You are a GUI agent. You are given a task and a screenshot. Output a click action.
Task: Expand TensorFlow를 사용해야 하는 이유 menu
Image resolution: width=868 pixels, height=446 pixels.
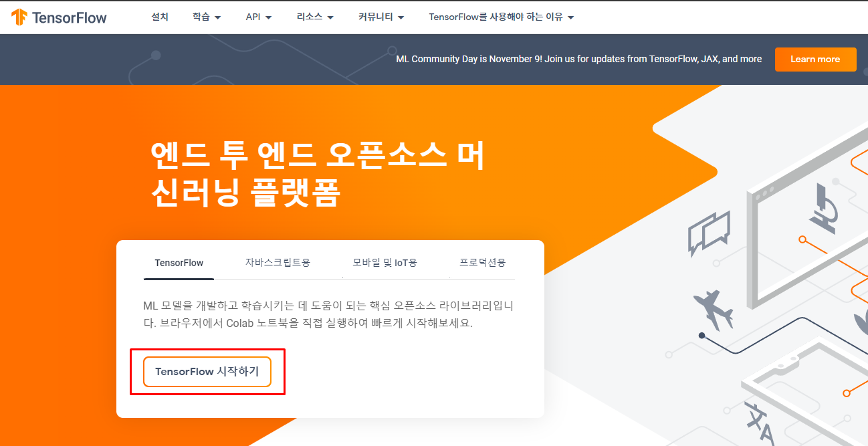coord(502,17)
